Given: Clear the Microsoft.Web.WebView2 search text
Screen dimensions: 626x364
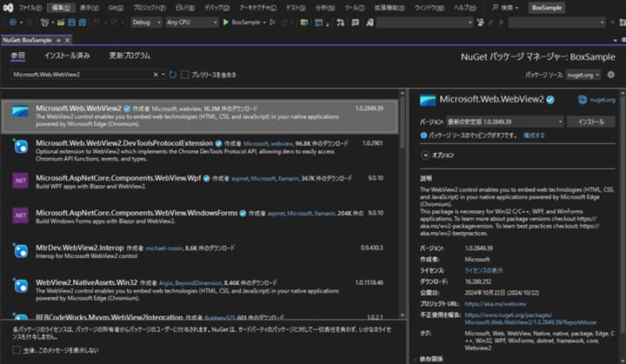Looking at the screenshot, I should 156,75.
